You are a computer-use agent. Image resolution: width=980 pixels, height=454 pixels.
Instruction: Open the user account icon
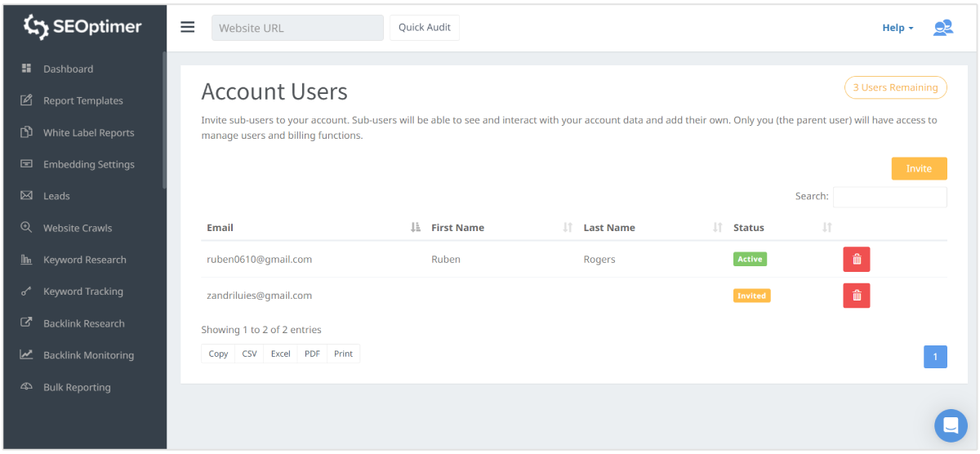pyautogui.click(x=942, y=28)
